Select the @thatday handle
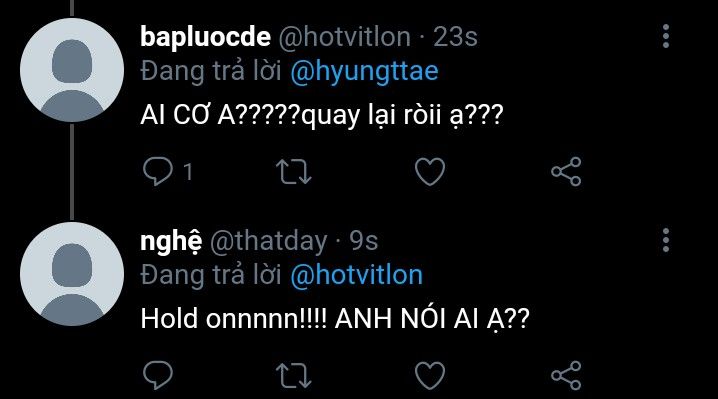 [x=269, y=241]
